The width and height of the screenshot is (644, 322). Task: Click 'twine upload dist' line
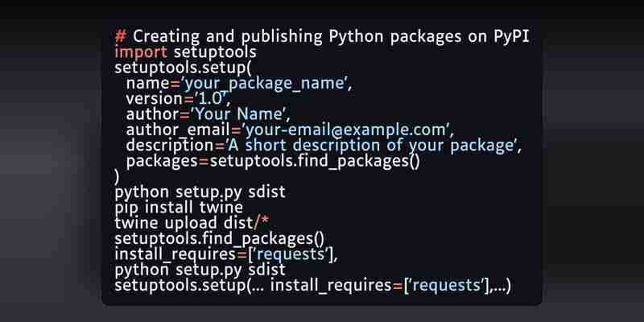tap(192, 223)
